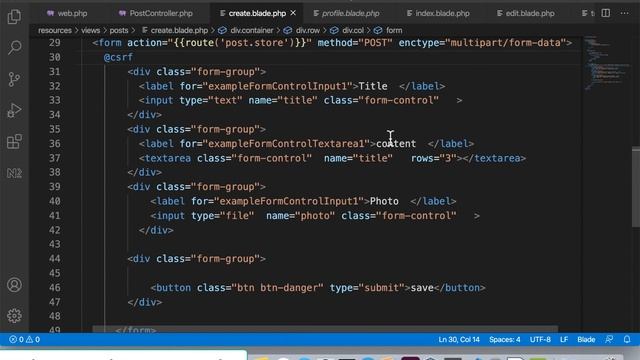Switch to the index.blade.php tab
Screen dimensions: 640x360
coord(438,13)
